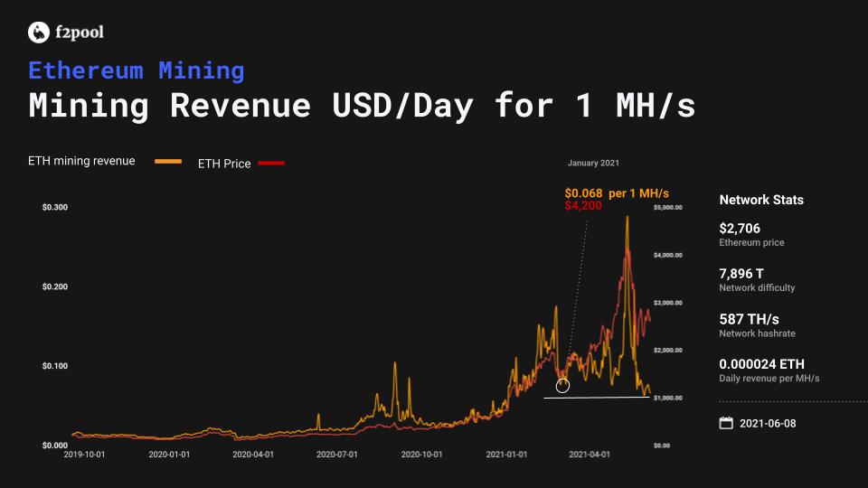Click the $0.100 left axis label

55,366
